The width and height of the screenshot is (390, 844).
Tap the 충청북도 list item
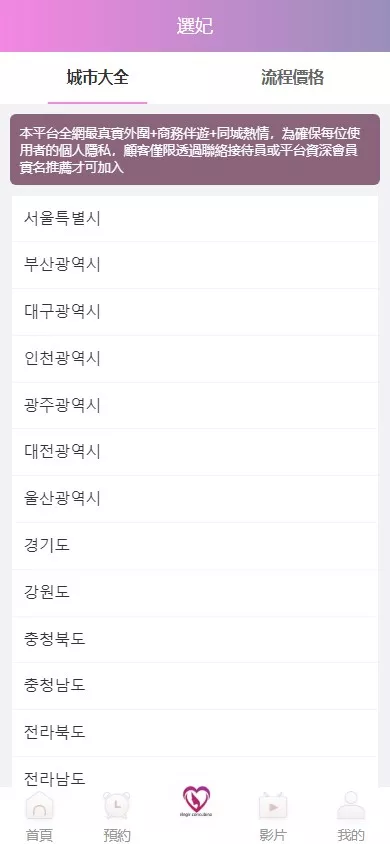(195, 639)
